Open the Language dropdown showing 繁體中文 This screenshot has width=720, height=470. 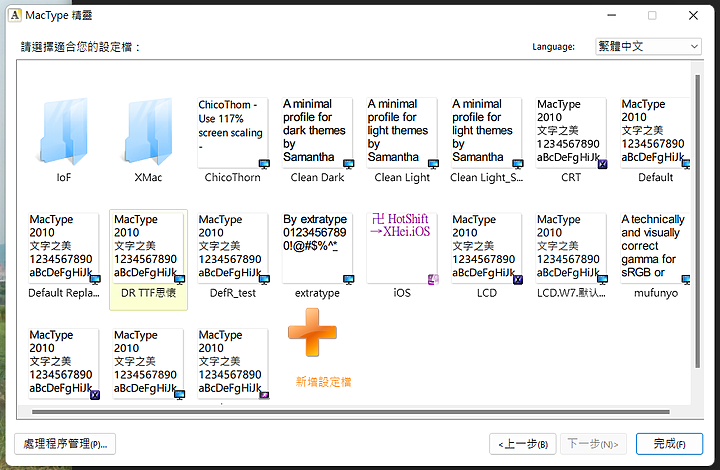tap(648, 46)
